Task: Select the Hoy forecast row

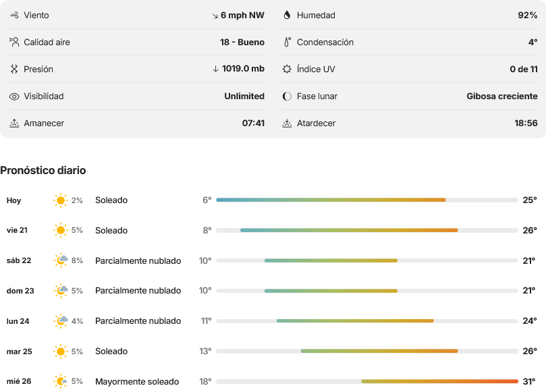Action: [273, 200]
